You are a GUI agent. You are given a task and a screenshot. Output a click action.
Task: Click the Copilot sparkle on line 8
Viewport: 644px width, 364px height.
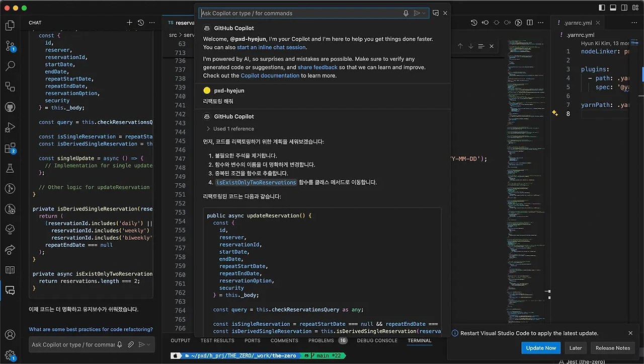pos(555,113)
